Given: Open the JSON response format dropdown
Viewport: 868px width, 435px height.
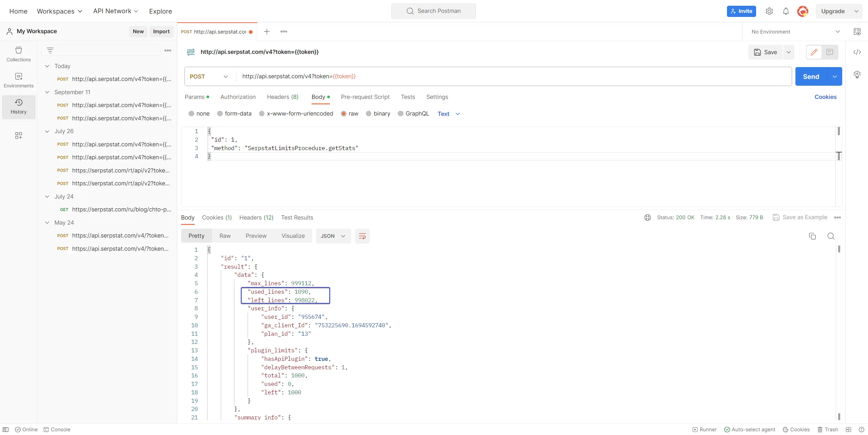Looking at the screenshot, I should point(333,236).
